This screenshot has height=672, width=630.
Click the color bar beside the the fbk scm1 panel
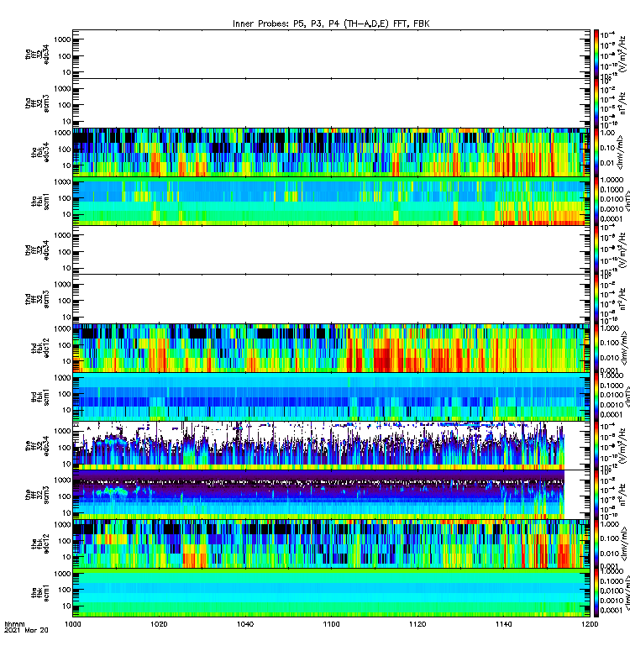click(x=596, y=594)
